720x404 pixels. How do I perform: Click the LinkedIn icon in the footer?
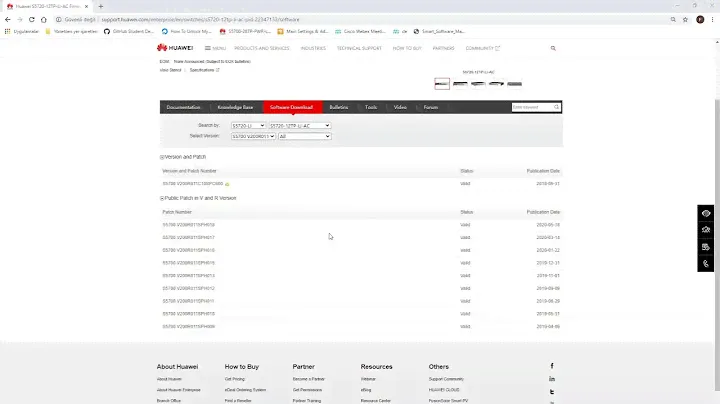[552, 379]
